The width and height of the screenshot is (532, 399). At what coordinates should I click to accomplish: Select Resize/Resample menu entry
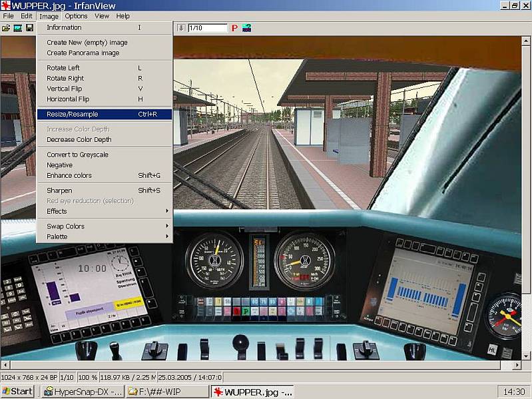pyautogui.click(x=105, y=114)
